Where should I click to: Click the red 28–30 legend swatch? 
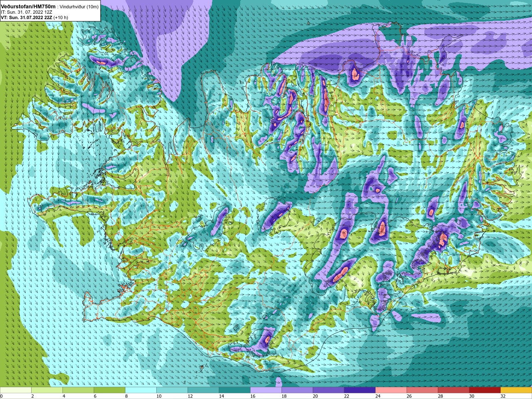click(453, 390)
